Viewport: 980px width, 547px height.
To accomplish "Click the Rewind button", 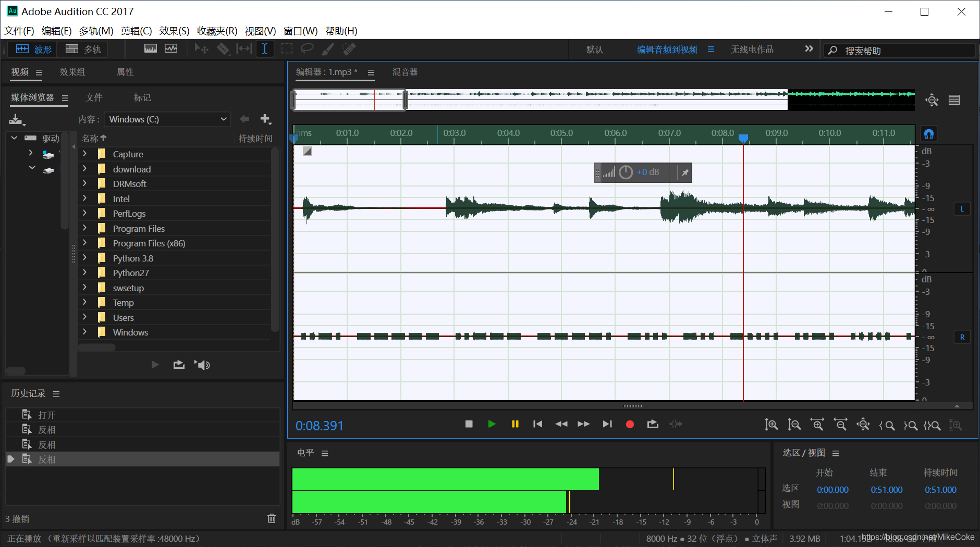I will coord(561,424).
